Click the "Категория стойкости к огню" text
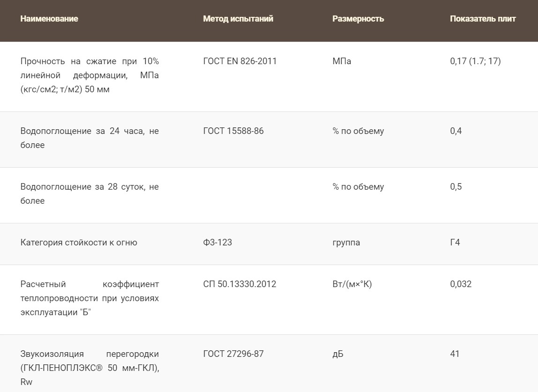The height and width of the screenshot is (392, 538). click(79, 243)
